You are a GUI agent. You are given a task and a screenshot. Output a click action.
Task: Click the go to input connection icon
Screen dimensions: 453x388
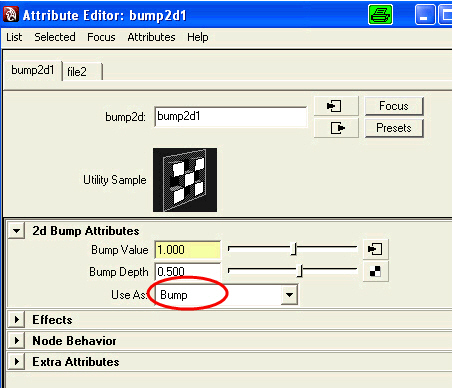[336, 106]
